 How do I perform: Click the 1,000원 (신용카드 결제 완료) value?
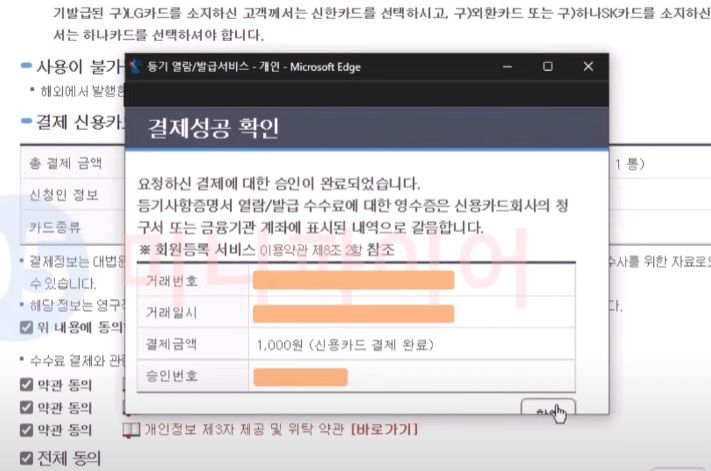[x=346, y=345]
